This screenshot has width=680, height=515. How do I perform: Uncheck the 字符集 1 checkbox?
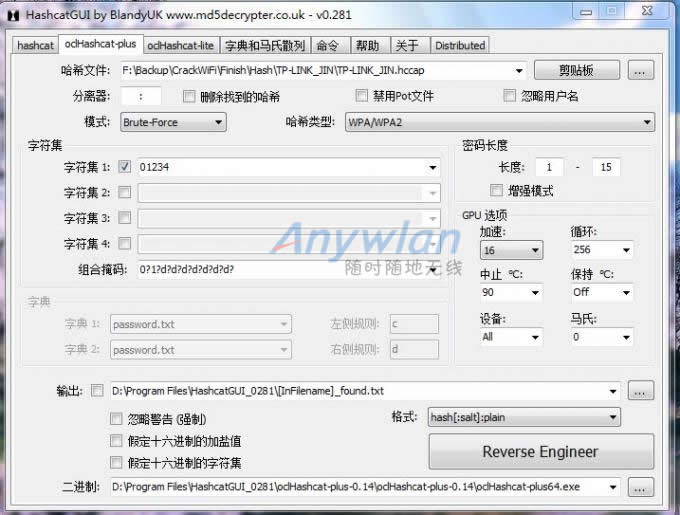tap(125, 167)
